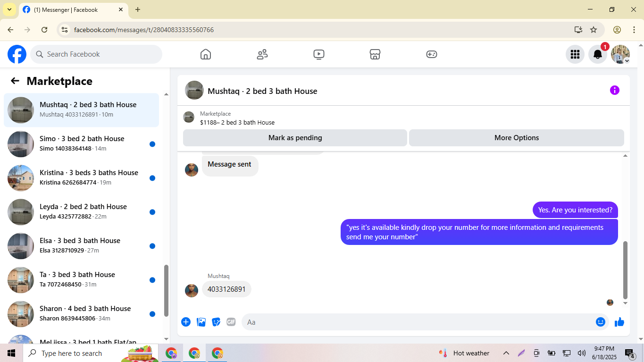The height and width of the screenshot is (362, 644).
Task: Click Mushtaq's avatar in chat header
Action: 194,90
